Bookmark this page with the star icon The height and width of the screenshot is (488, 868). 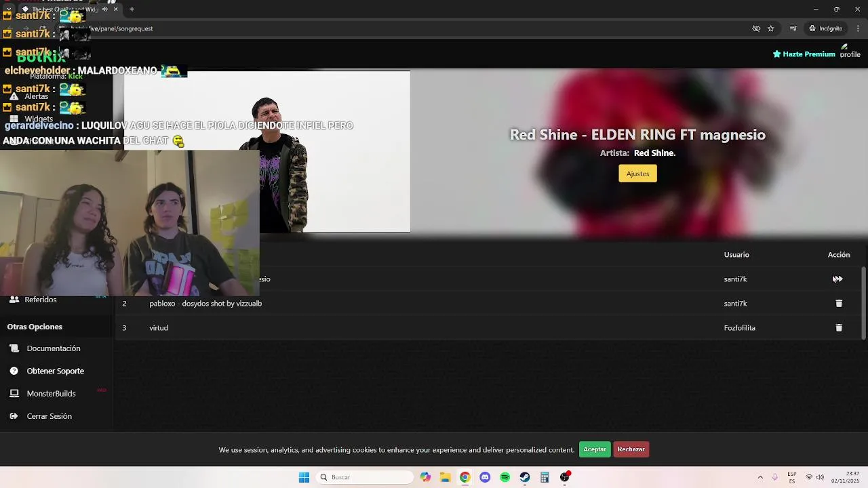[x=771, y=28]
